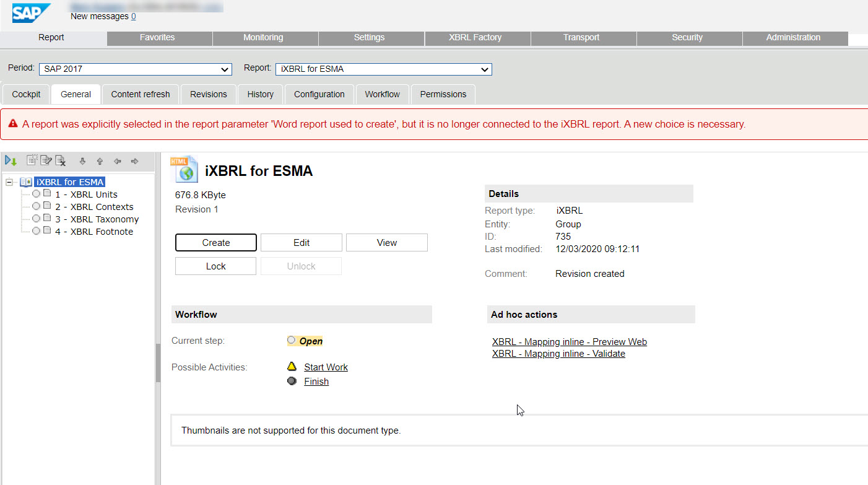
Task: Select 4 - XBRL Footnote chapter
Action: (x=94, y=232)
